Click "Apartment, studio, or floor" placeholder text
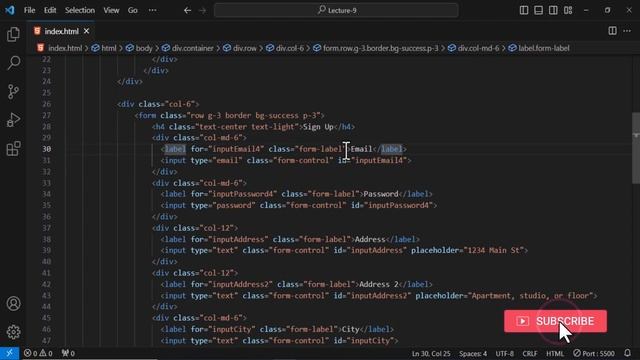 pos(531,296)
